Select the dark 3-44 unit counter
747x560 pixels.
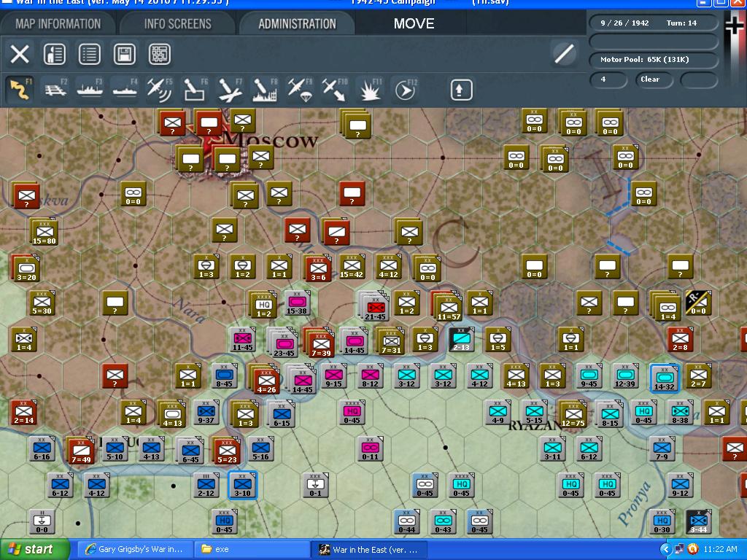point(698,521)
